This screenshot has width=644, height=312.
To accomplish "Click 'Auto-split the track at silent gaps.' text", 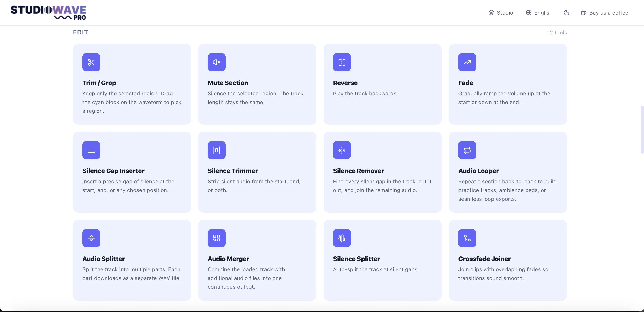I will [376, 269].
